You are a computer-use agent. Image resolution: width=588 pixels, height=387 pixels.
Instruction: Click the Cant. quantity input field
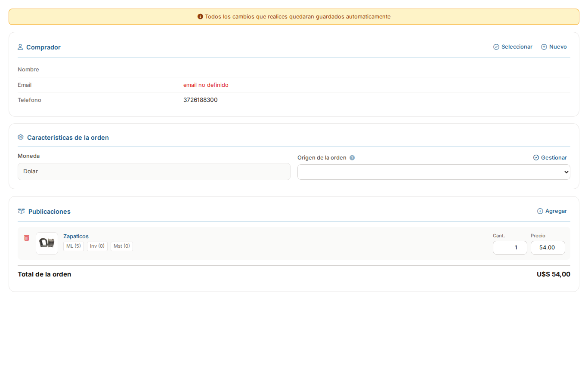click(x=510, y=247)
